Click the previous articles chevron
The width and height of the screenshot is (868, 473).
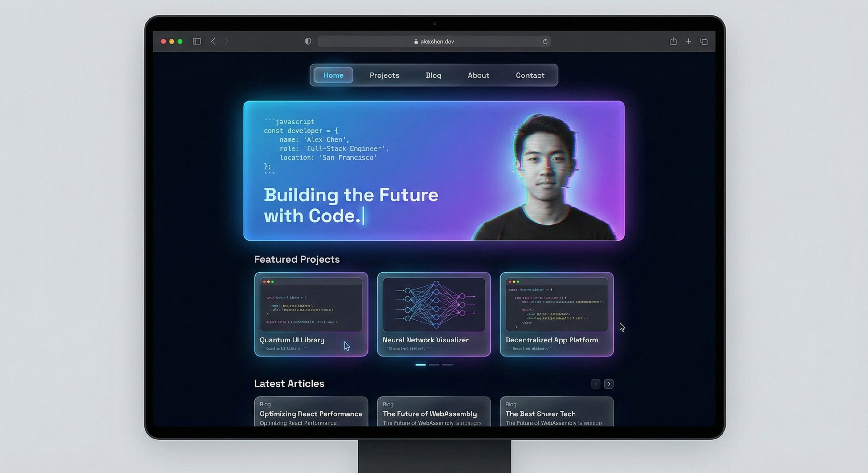pyautogui.click(x=596, y=384)
